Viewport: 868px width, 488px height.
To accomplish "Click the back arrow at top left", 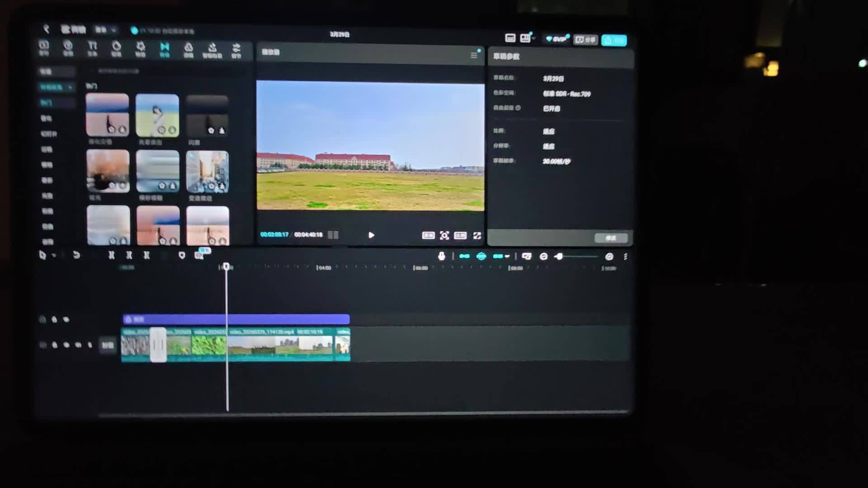I will (x=46, y=29).
